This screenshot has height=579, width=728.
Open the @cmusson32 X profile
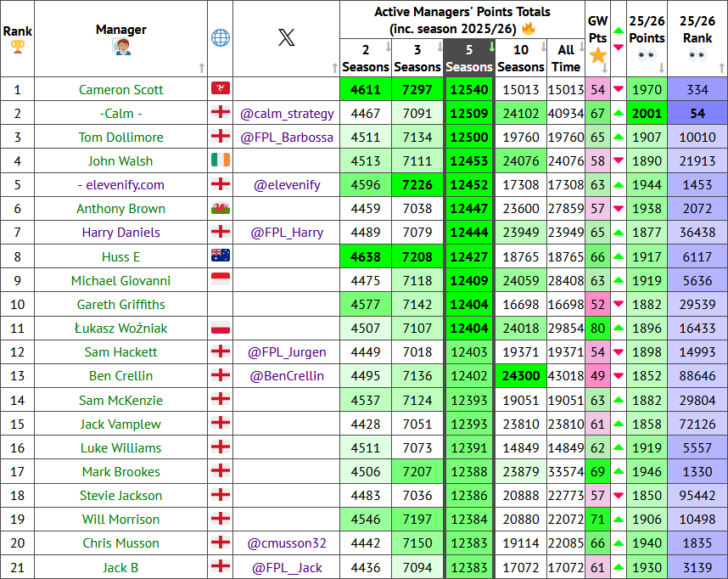[287, 543]
